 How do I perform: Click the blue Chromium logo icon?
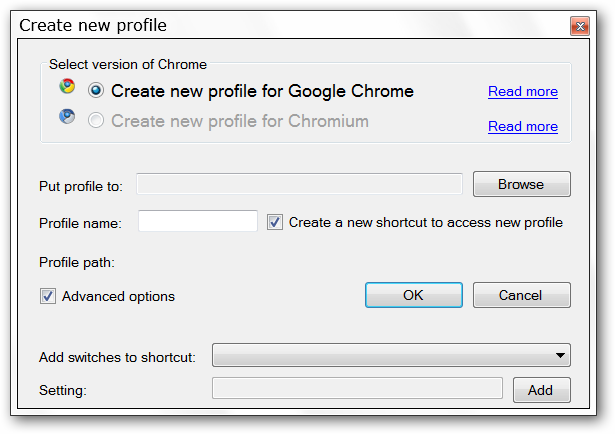(x=67, y=116)
